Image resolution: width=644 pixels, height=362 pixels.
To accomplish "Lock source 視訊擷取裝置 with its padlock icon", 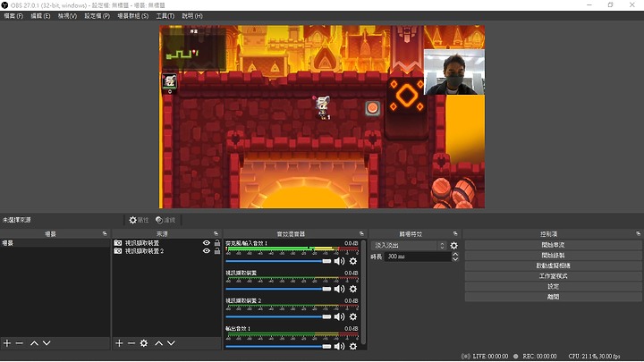I will [x=217, y=243].
